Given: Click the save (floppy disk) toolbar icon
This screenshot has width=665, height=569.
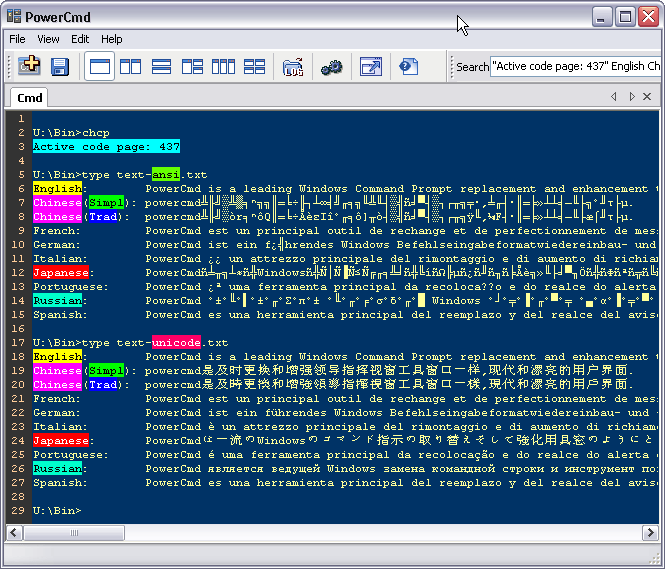Looking at the screenshot, I should click(x=60, y=67).
